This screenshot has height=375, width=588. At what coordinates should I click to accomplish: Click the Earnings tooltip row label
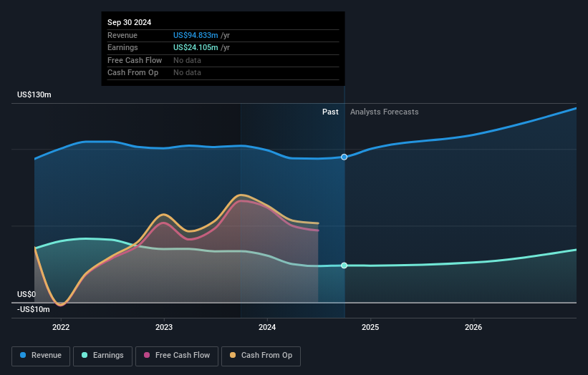pos(122,47)
